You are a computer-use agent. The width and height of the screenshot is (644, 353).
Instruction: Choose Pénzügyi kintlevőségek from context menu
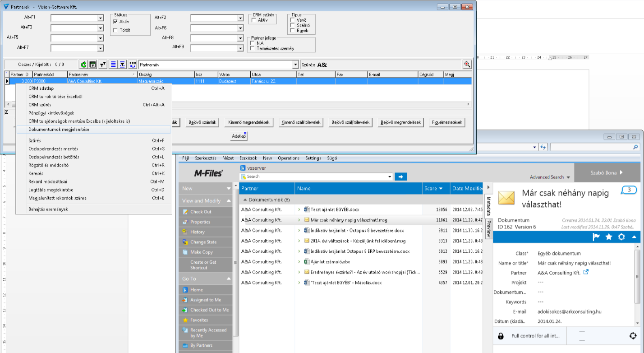94,113
